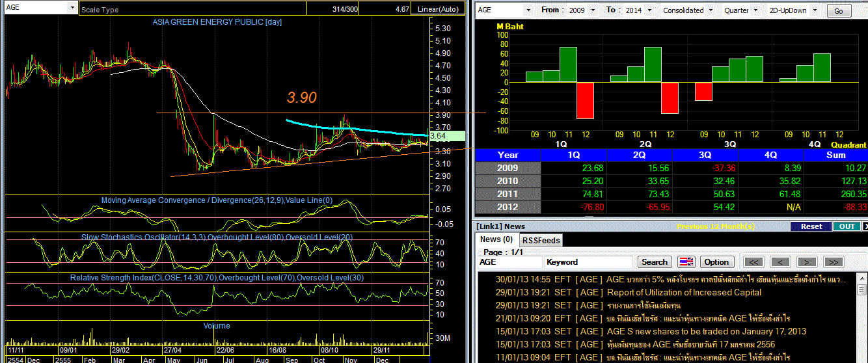
Task: Go to previous news page with < button
Action: [x=780, y=262]
